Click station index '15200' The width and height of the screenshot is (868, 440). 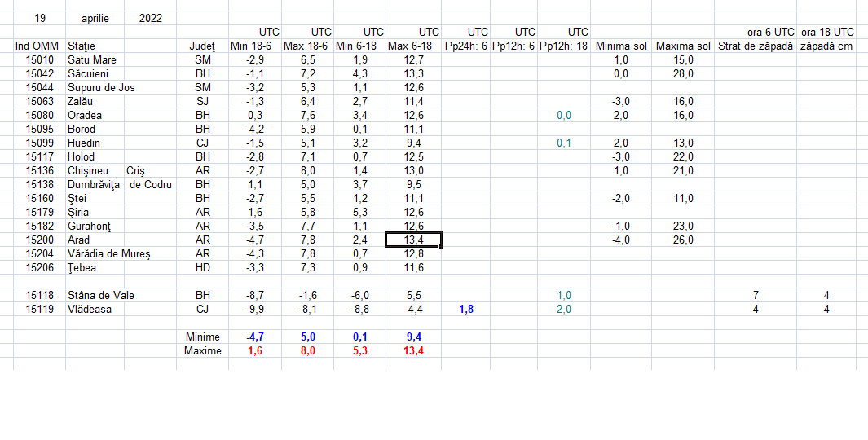point(40,240)
